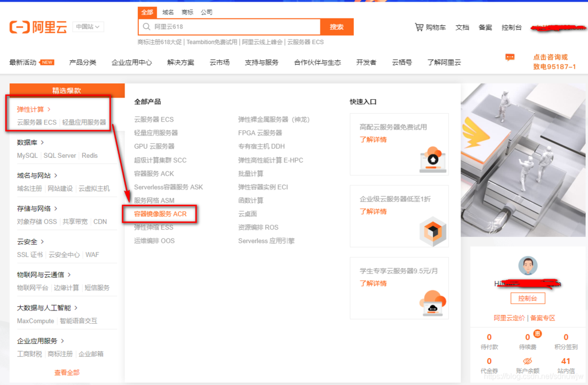Click the 精选爆款 sidebar header

click(x=67, y=90)
